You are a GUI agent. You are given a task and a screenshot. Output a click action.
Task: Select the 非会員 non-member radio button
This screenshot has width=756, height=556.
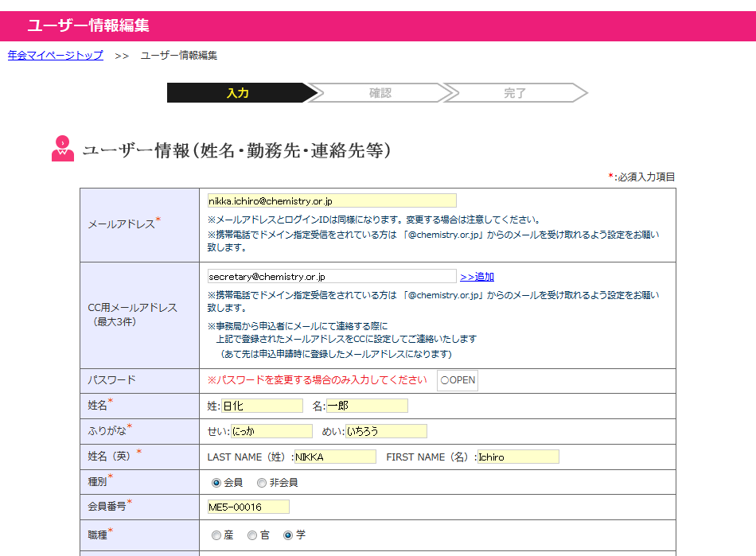[x=262, y=483]
